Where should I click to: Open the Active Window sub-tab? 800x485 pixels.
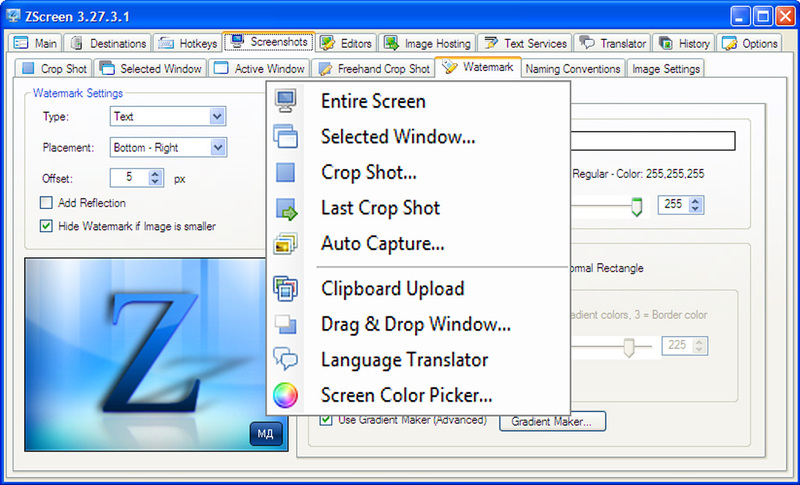coord(259,68)
